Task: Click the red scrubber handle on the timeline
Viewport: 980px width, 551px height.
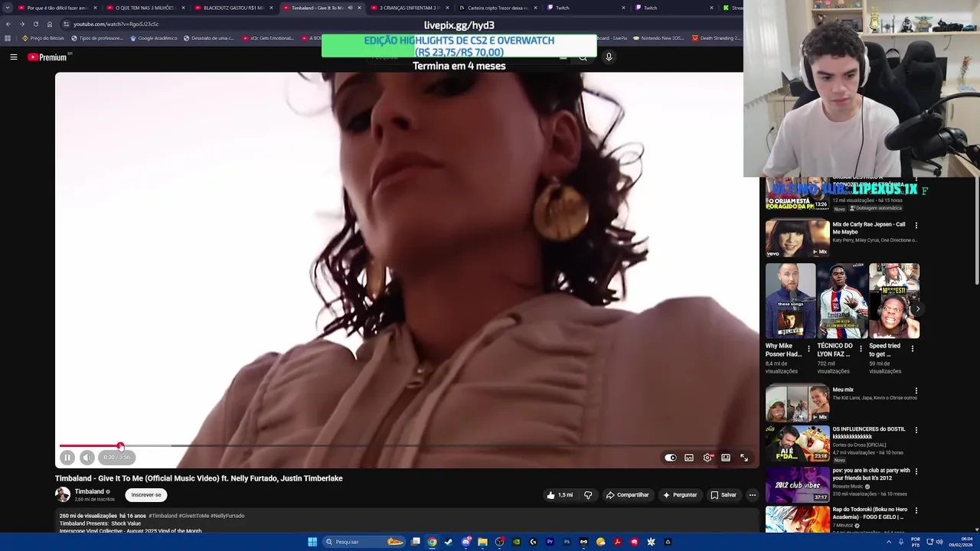Action: 120,445
